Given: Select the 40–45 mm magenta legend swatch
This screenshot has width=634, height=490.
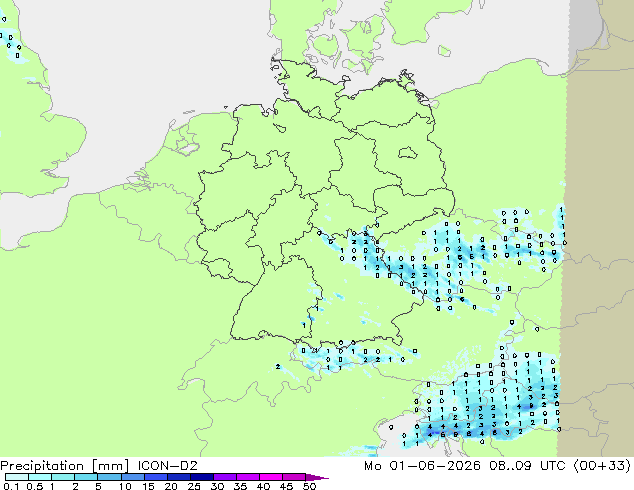Looking at the screenshot, I should [x=271, y=477].
